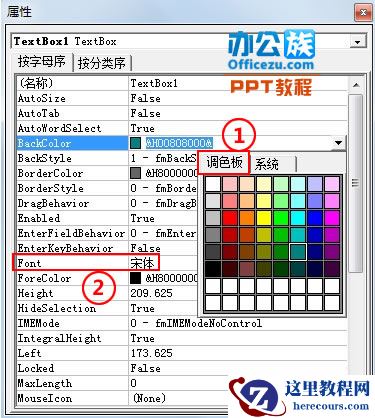Choose the navy swatch right of selected teal

(315, 252)
